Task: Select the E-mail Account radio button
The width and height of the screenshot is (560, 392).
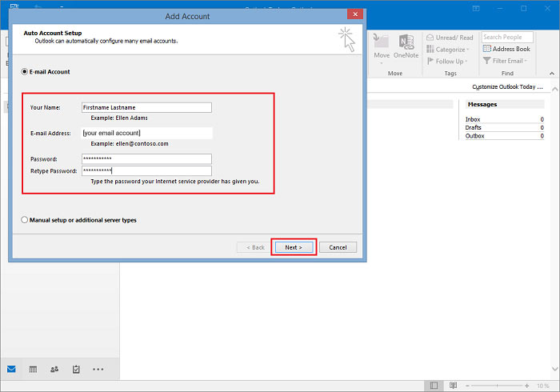Action: 24,72
